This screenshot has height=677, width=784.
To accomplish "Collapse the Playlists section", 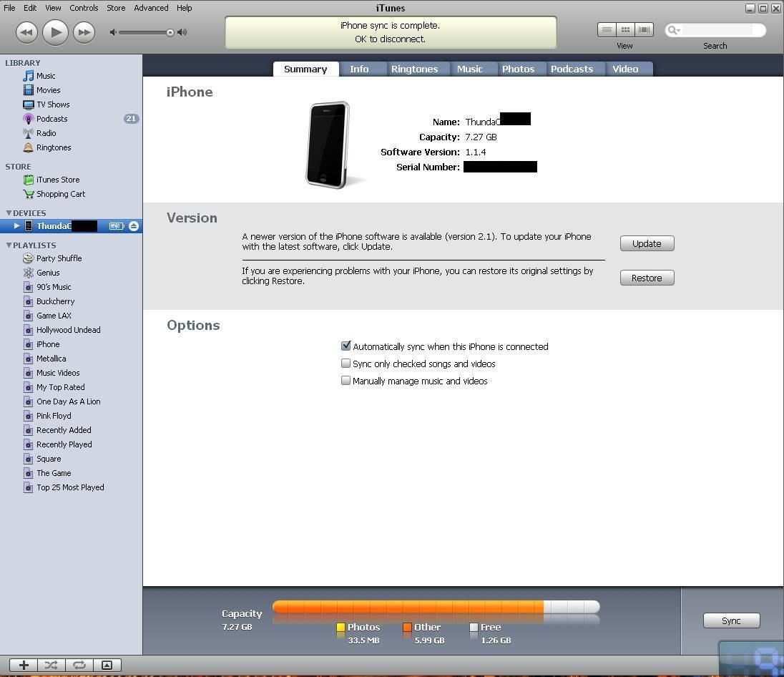I will click(9, 245).
